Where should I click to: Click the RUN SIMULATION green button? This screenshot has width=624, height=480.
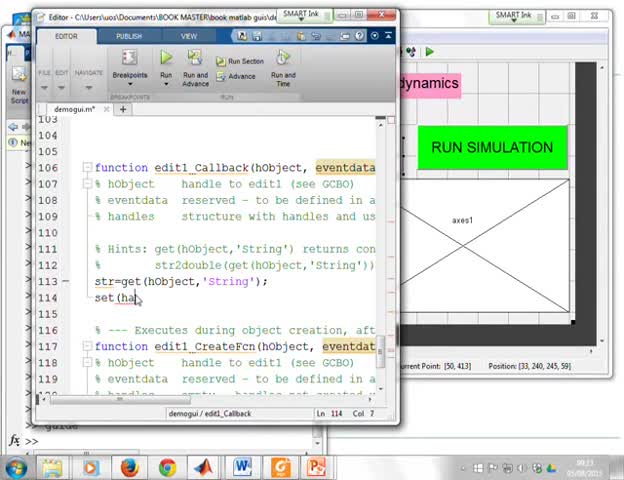(x=492, y=147)
